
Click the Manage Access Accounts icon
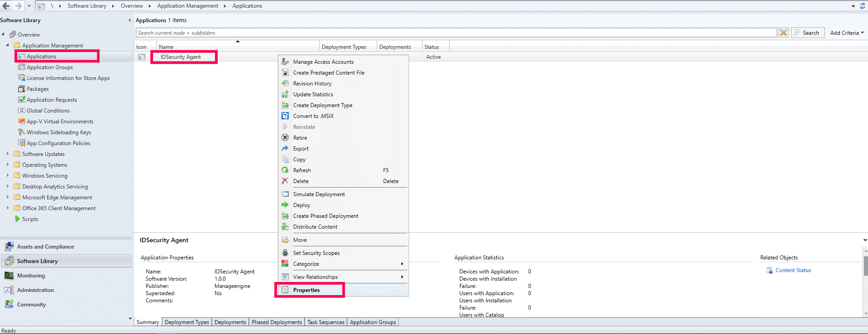tap(285, 62)
